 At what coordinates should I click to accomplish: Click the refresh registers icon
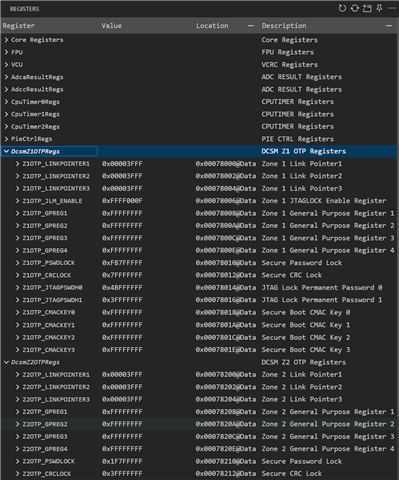(x=342, y=8)
